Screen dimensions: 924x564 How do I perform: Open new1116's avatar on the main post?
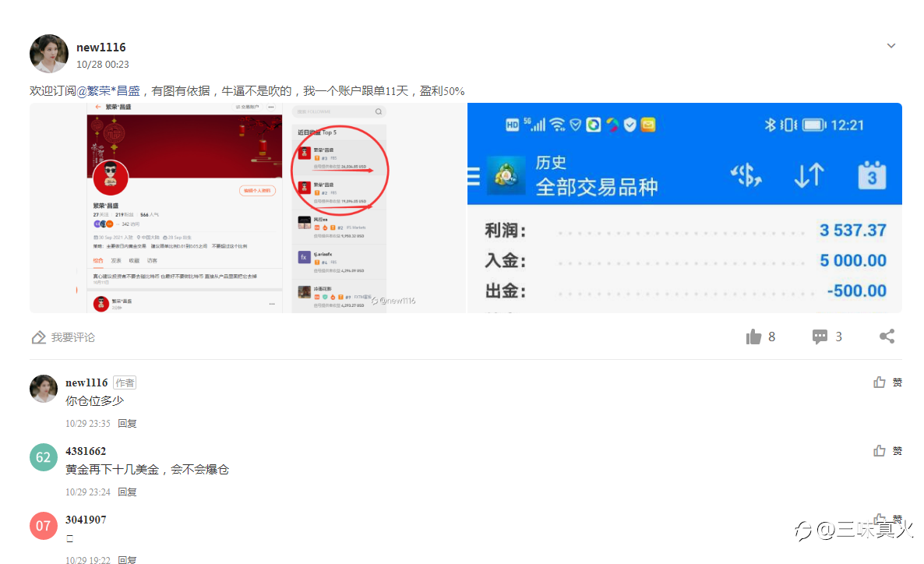point(49,54)
